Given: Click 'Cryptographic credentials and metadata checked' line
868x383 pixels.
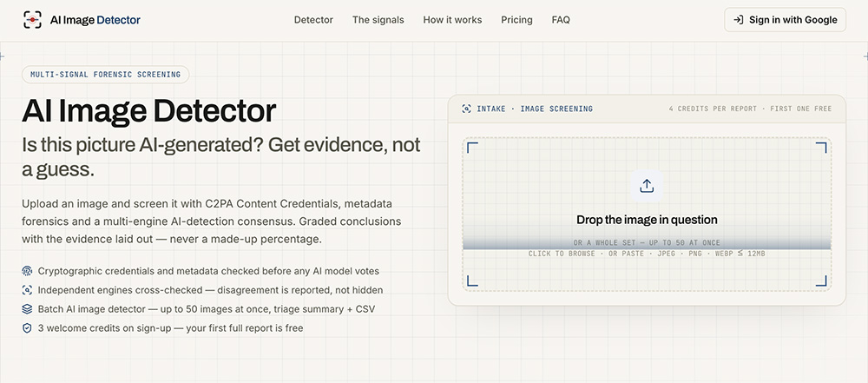Looking at the screenshot, I should coord(208,271).
